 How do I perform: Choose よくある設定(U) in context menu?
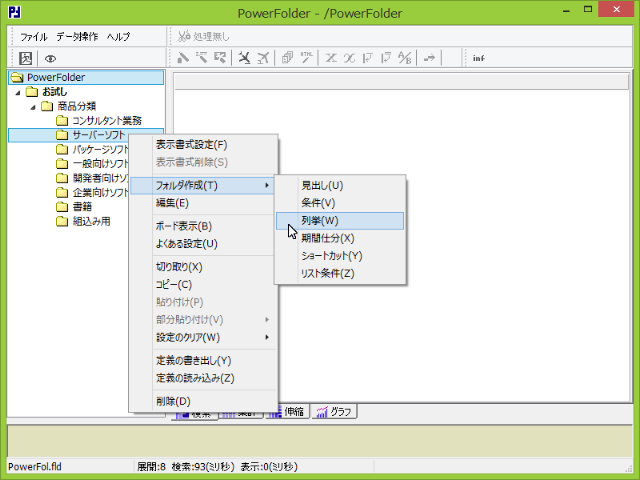click(x=203, y=244)
